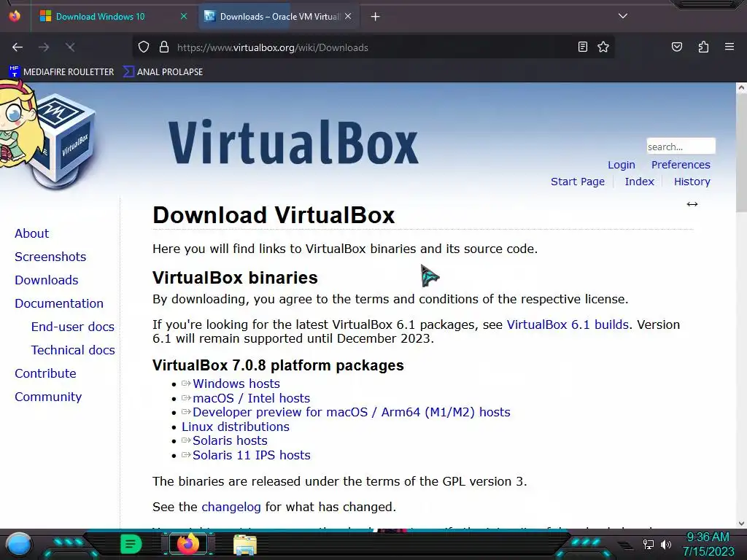This screenshot has height=560, width=747.
Task: Open the ANAL PROLAPSE bookmark
Action: coord(163,72)
